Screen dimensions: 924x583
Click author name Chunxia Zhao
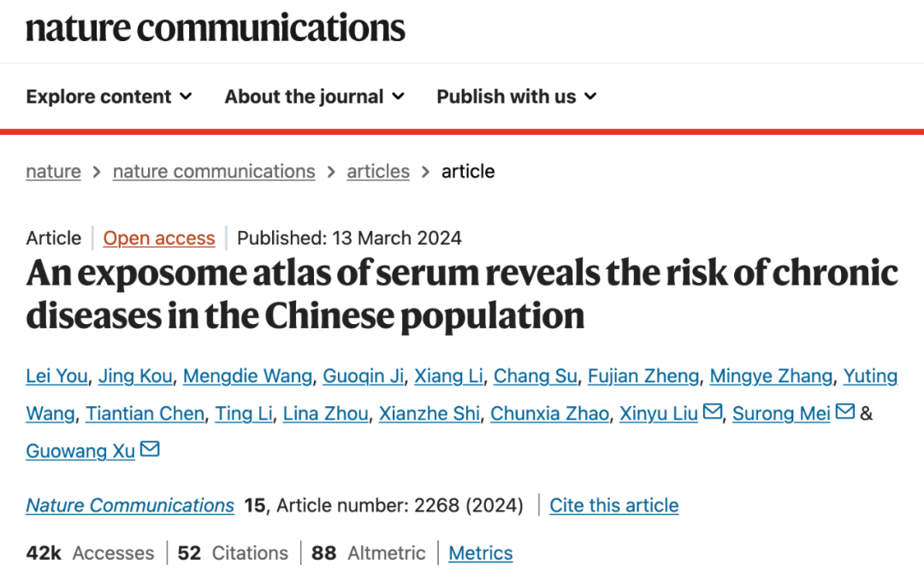(550, 414)
